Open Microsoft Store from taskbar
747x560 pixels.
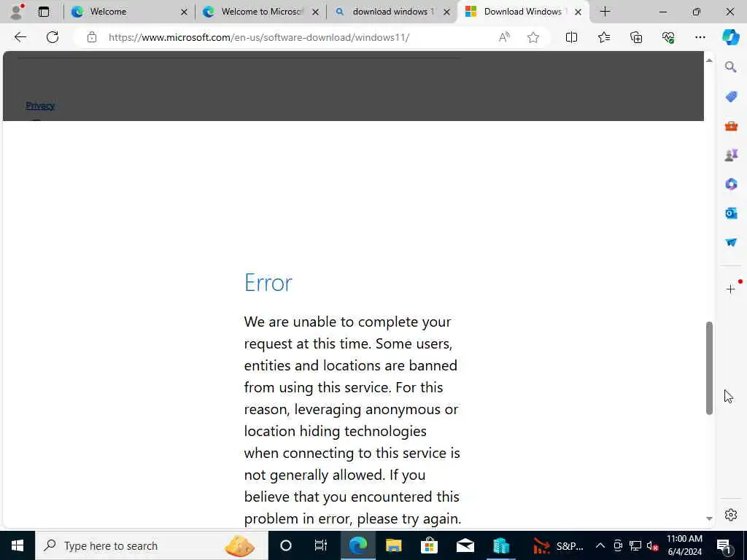coord(429,545)
